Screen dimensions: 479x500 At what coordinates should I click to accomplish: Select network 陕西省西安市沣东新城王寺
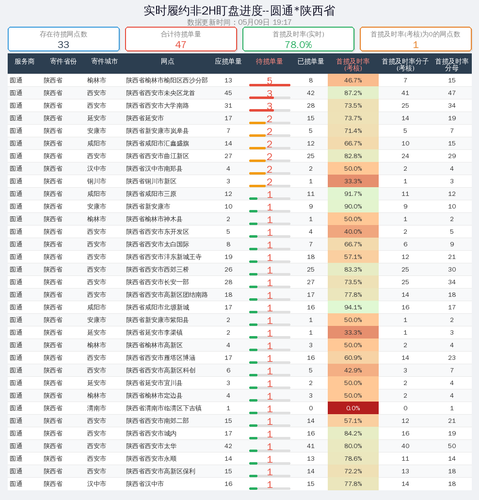164,257
